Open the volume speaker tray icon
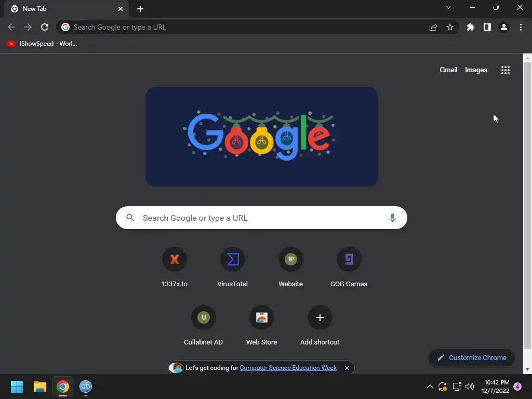The image size is (532, 399). (x=470, y=387)
